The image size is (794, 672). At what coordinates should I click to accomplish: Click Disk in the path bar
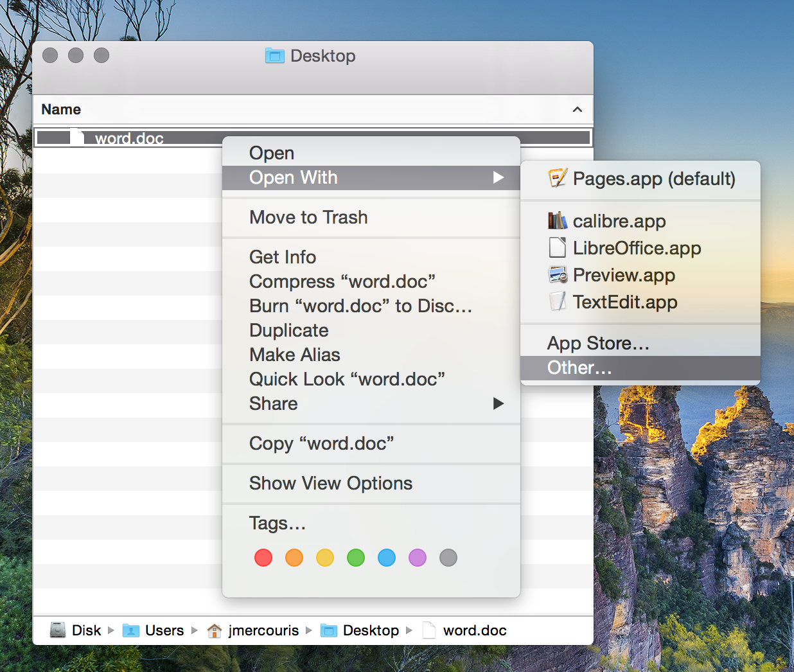[86, 630]
